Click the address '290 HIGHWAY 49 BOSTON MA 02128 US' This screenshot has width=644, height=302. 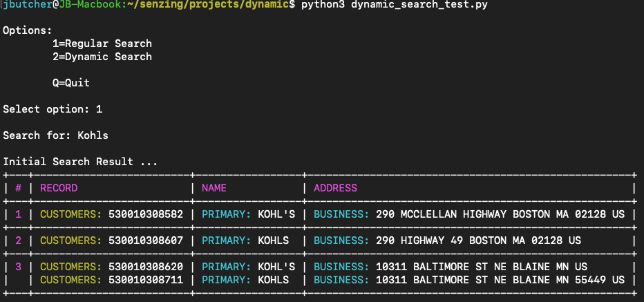point(478,240)
